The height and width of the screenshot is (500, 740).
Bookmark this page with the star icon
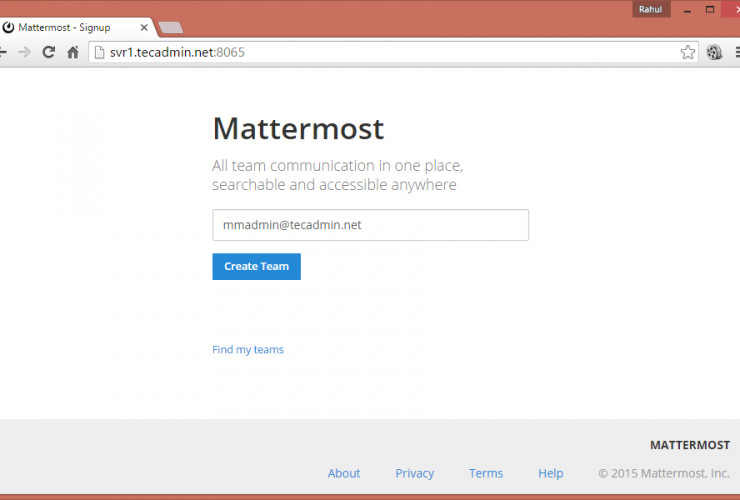point(688,52)
